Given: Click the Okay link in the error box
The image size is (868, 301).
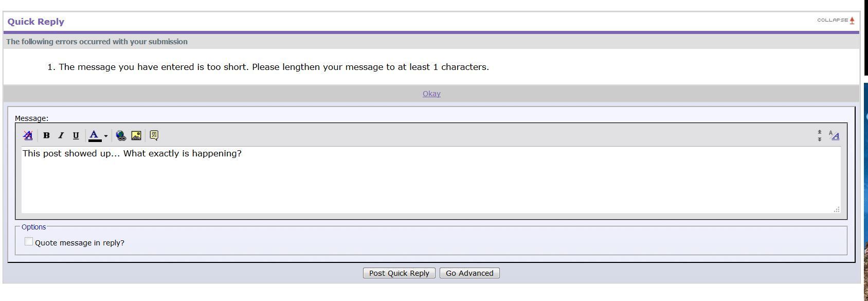Looking at the screenshot, I should click(x=431, y=94).
